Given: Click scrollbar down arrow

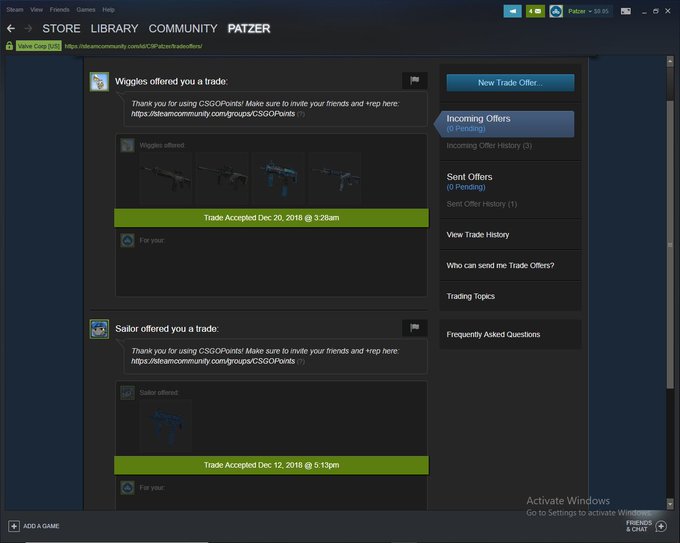Looking at the screenshot, I should click(x=670, y=504).
